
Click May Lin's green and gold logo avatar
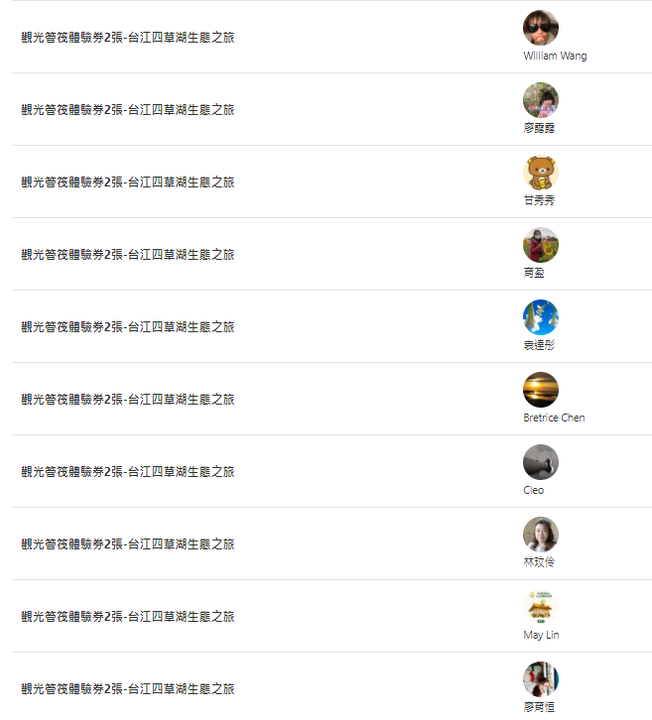click(540, 607)
